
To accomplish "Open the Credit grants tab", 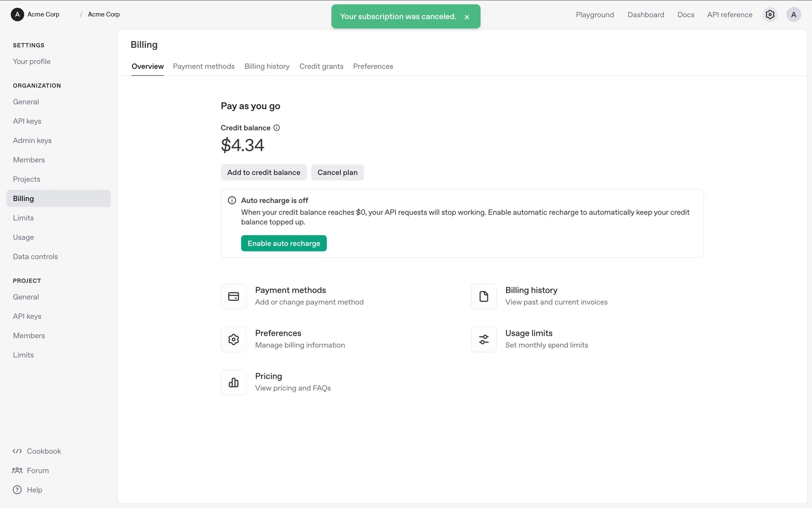I will (x=321, y=66).
